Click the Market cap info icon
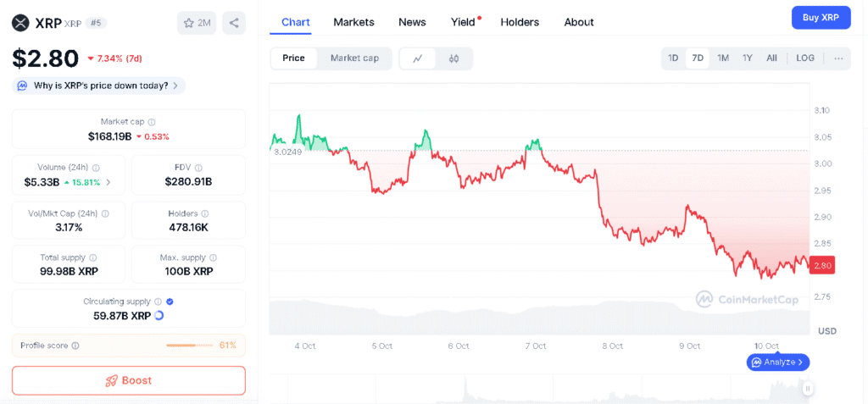Image resolution: width=868 pixels, height=404 pixels. coord(152,122)
